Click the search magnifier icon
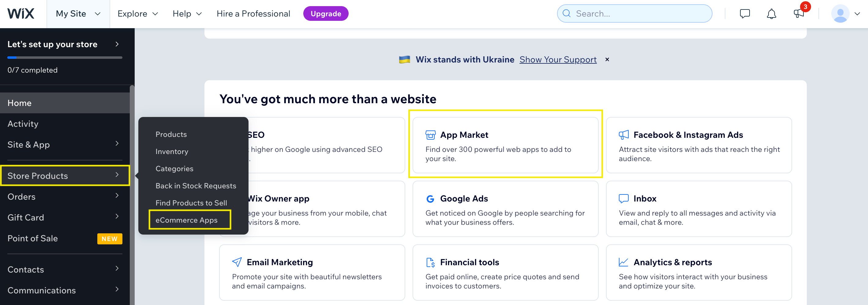 point(567,13)
